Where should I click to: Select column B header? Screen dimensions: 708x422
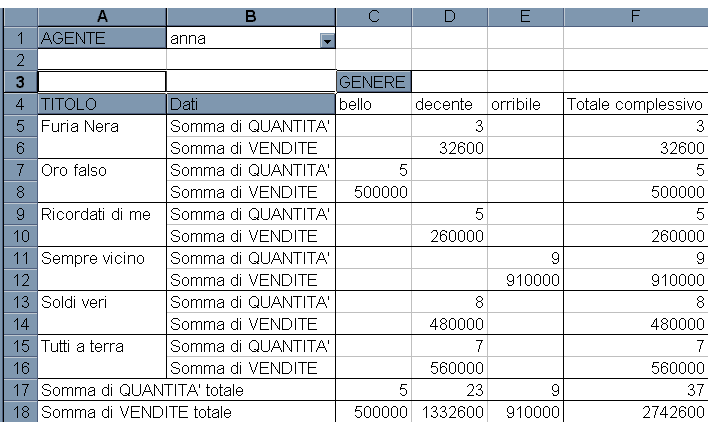pos(251,17)
